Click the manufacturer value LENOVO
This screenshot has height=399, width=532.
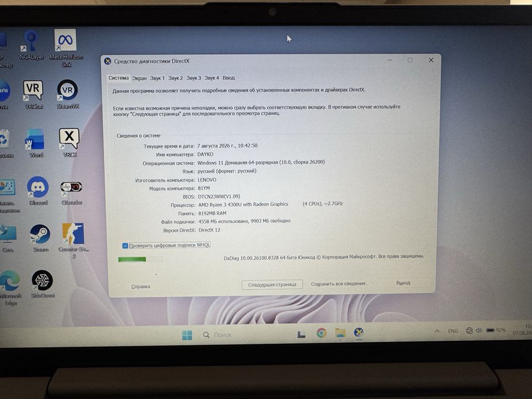click(x=206, y=180)
